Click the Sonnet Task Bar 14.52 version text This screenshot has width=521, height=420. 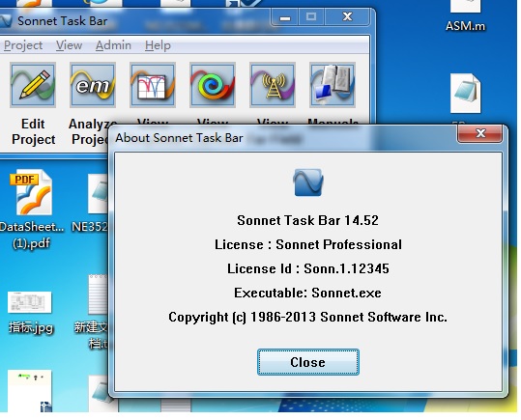[307, 220]
